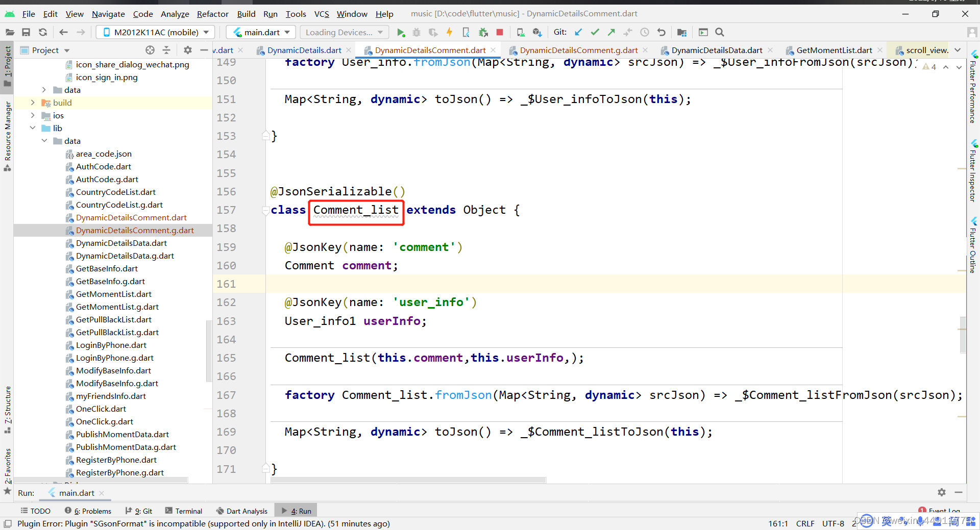Open the Problems tool window
980x530 pixels.
tap(88, 511)
